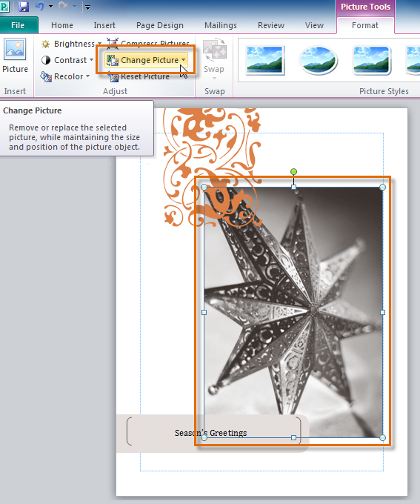Click the green rotation handle above picture
The width and height of the screenshot is (420, 504).
[293, 172]
